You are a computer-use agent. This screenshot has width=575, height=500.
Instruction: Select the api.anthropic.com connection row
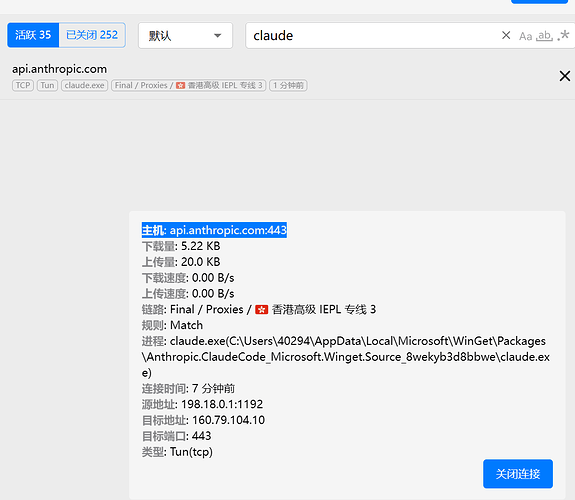click(288, 78)
